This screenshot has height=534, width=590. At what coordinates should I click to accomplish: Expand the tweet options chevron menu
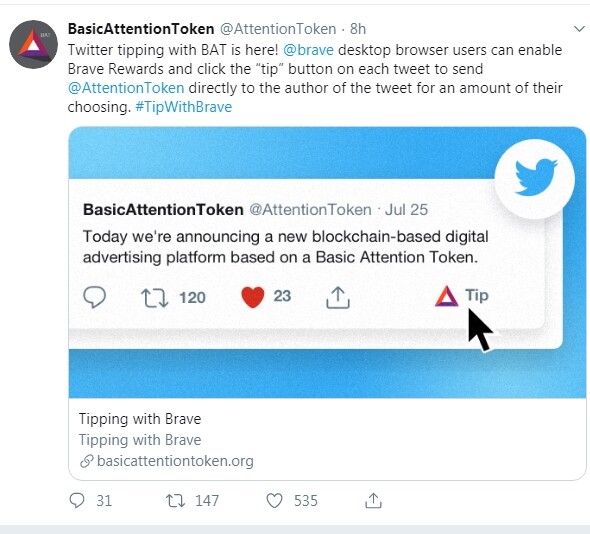coord(579,29)
